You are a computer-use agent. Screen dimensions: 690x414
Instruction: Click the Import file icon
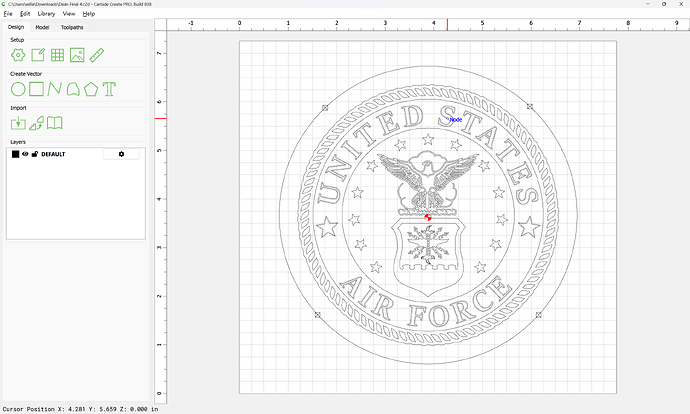(18, 123)
